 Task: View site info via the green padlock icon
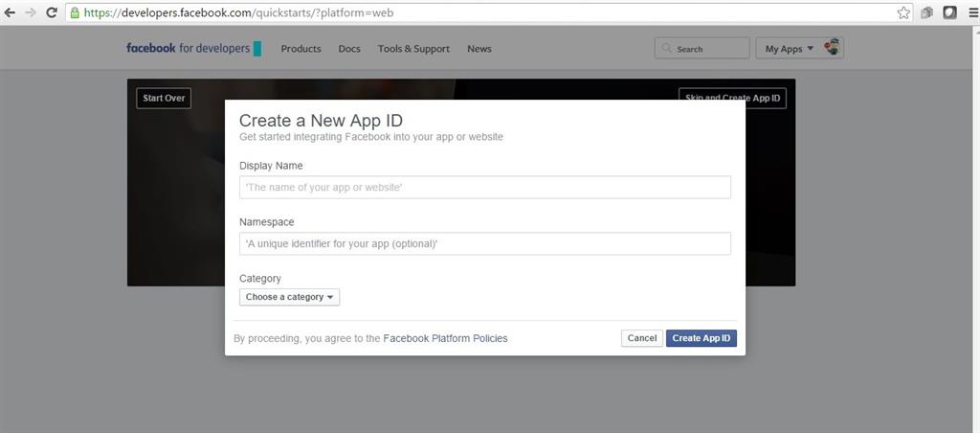[75, 12]
